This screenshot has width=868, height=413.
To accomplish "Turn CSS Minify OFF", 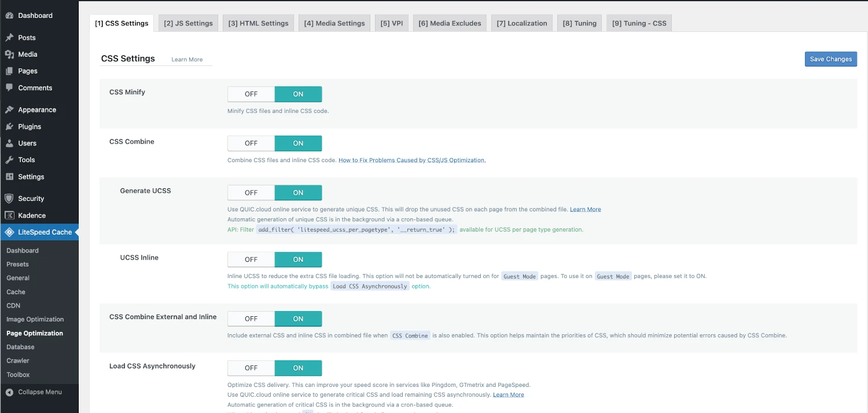I will (x=251, y=94).
